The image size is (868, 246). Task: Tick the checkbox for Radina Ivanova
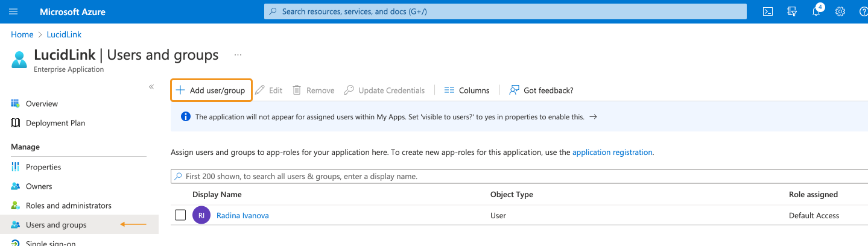pos(180,215)
